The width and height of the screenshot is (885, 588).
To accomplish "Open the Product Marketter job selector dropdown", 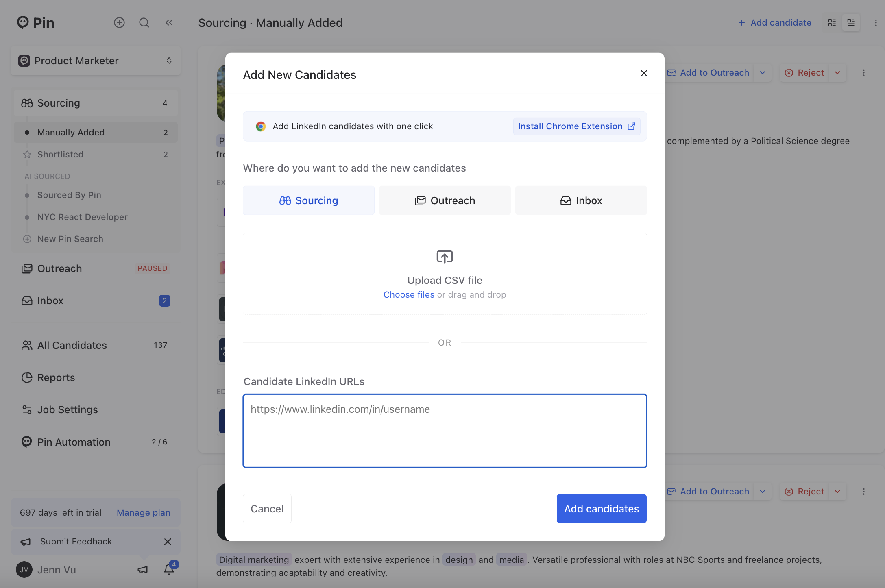I will coord(96,61).
